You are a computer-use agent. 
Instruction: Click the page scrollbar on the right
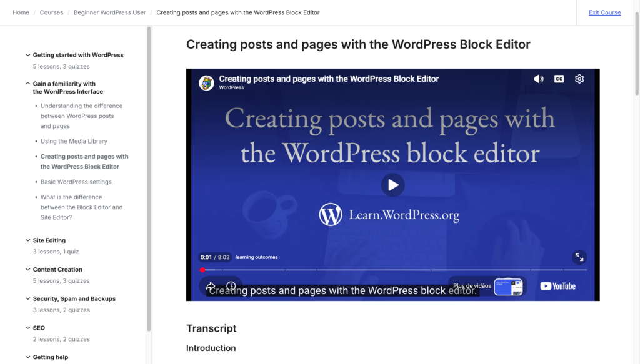637,54
